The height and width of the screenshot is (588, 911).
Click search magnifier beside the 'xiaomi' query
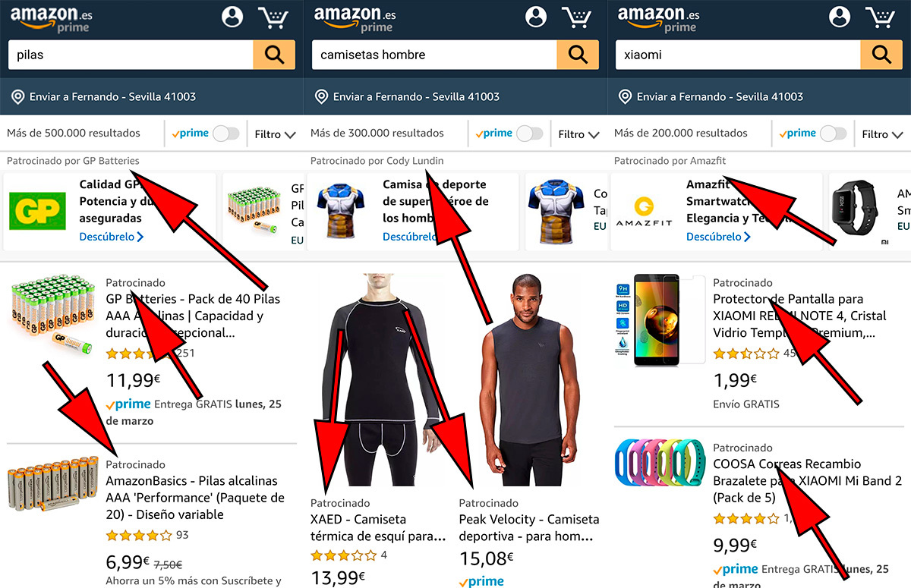(x=881, y=55)
